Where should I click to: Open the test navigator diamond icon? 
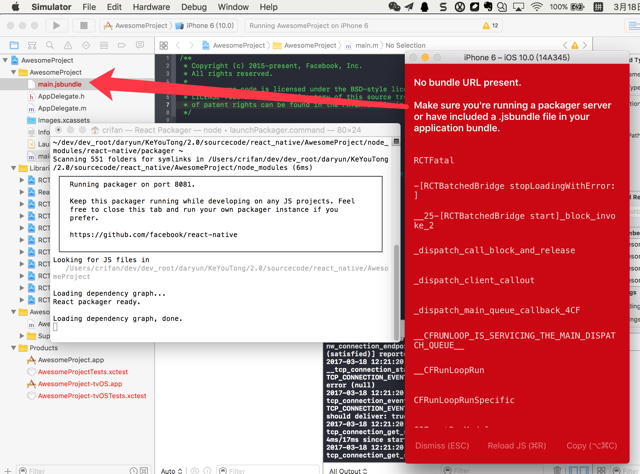[x=86, y=45]
